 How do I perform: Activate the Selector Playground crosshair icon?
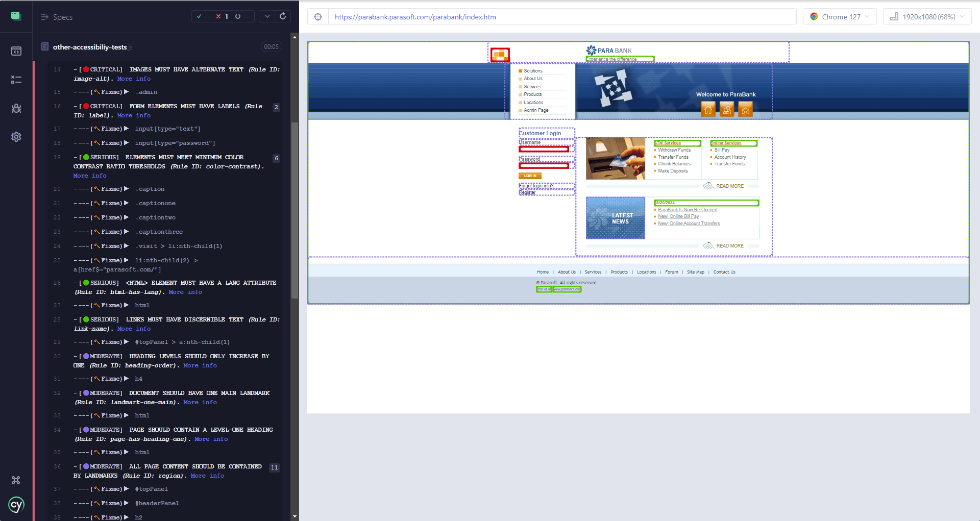tap(318, 16)
